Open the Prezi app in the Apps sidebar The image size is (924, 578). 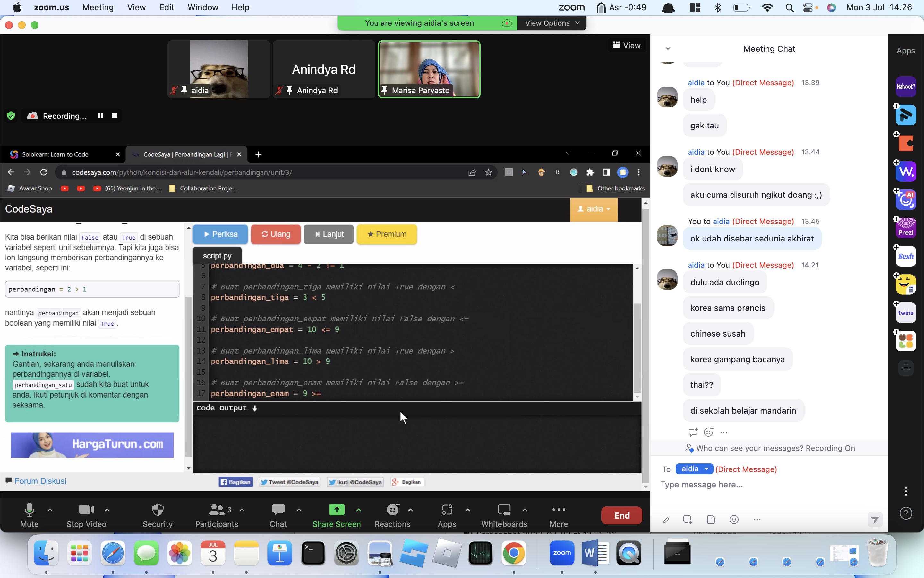(x=906, y=228)
